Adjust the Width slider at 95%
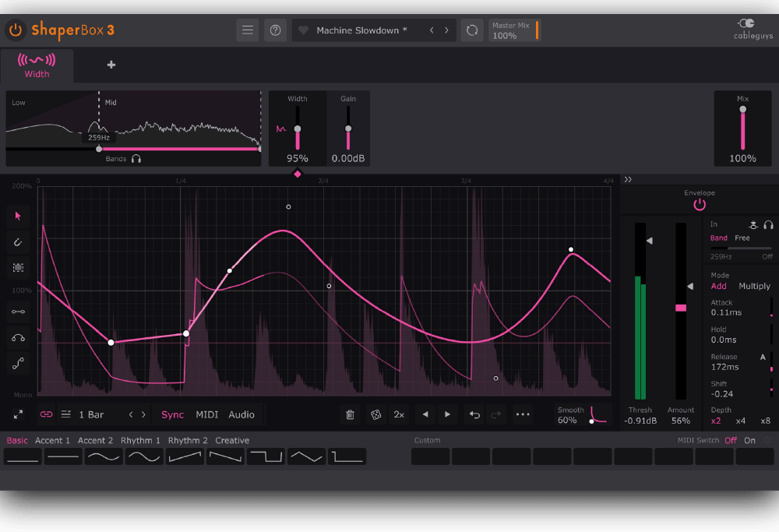The width and height of the screenshot is (779, 532). coord(298,129)
